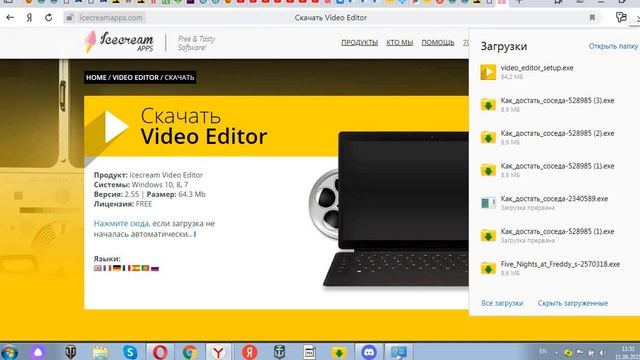Open the ПОМОЩЬ menu item

438,42
